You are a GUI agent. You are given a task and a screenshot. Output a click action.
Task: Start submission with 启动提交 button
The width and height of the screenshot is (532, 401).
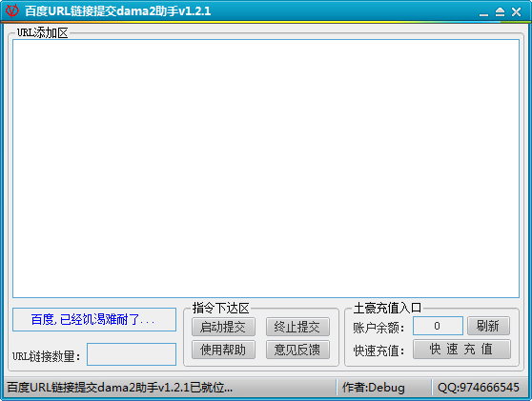pyautogui.click(x=223, y=327)
